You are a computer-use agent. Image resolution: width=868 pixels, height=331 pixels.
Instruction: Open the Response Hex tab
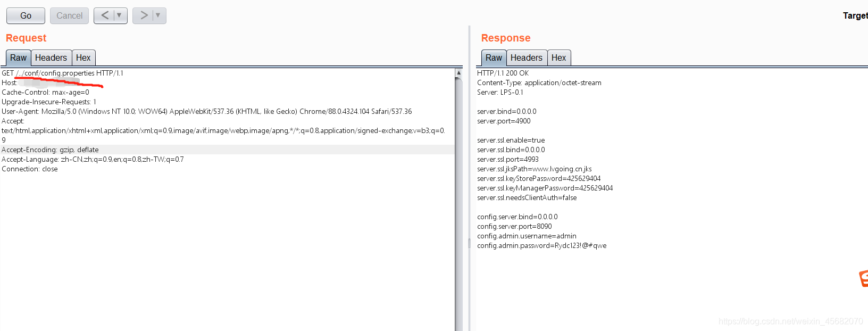coord(559,57)
